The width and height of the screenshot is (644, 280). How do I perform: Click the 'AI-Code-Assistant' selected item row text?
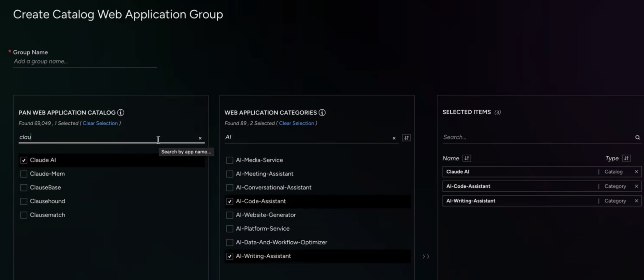(x=468, y=186)
